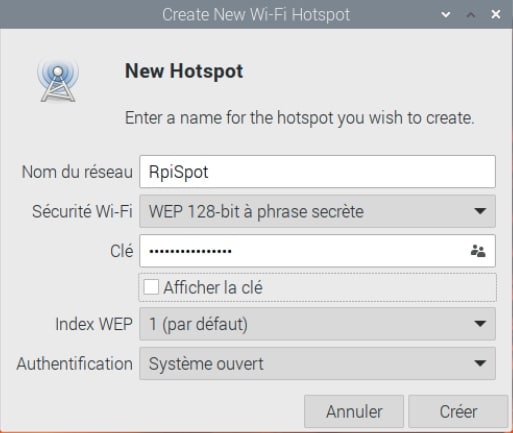The height and width of the screenshot is (433, 513).
Task: Enable the Afficher la clé checkbox
Action: click(151, 287)
